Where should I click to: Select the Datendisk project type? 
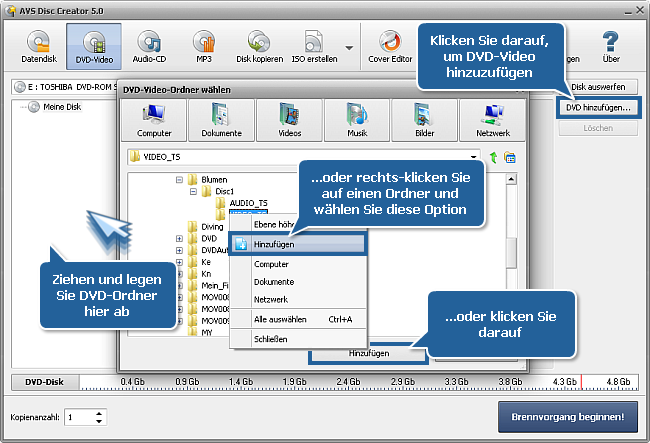click(x=39, y=46)
